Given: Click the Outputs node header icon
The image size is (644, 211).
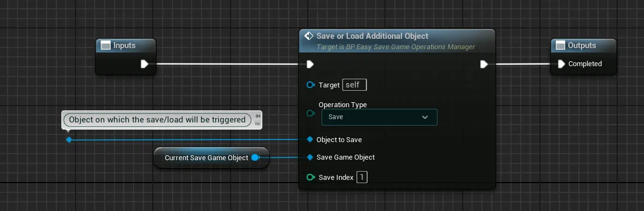Looking at the screenshot, I should coord(560,45).
